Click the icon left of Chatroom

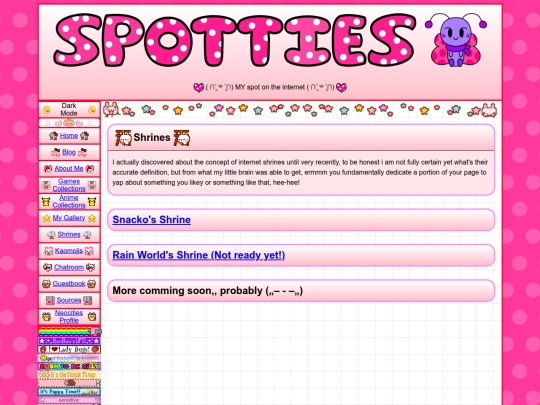coord(48,267)
